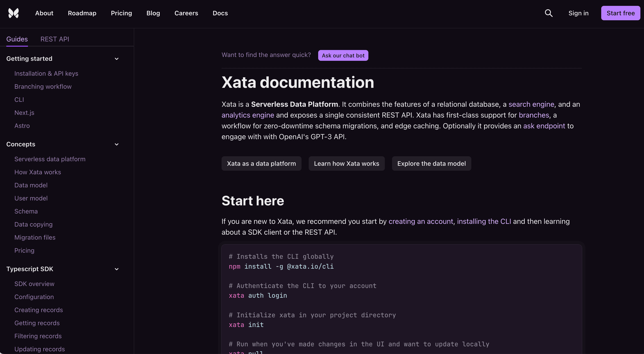Open Creating records sidebar item
The width and height of the screenshot is (644, 354).
coord(39,310)
